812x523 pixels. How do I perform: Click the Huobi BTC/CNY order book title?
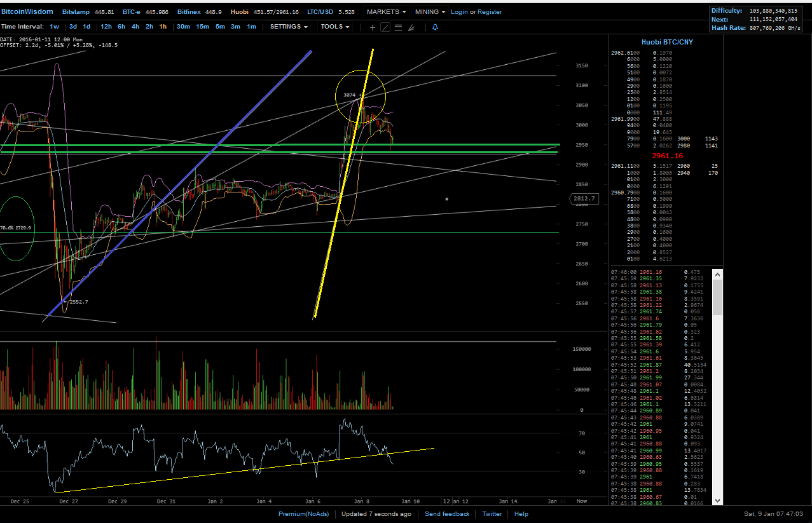pyautogui.click(x=667, y=42)
